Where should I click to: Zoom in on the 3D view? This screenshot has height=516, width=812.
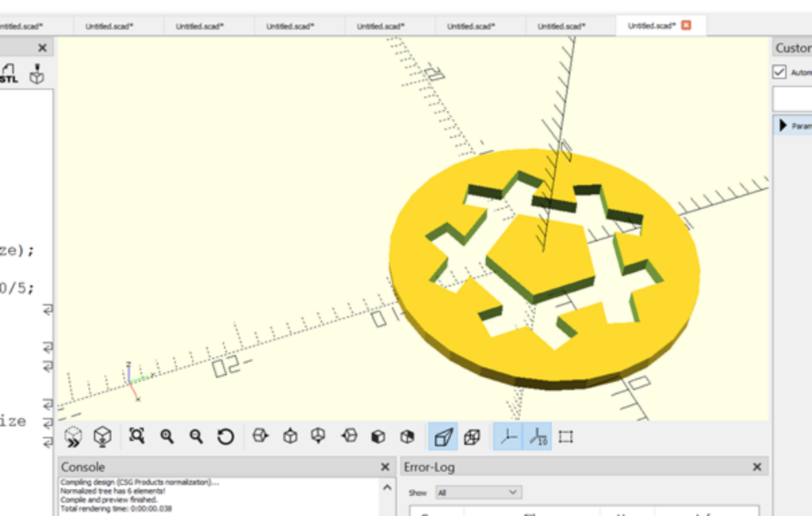click(x=167, y=436)
